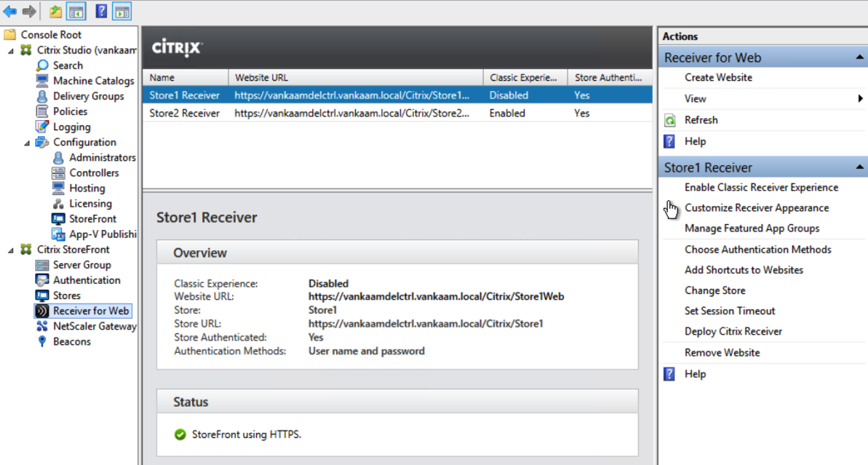Collapse the Receiver for Web actions section
The width and height of the screenshot is (868, 465).
click(x=859, y=57)
